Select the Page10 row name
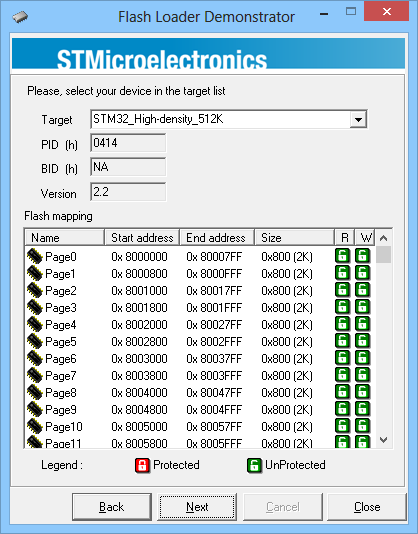Image resolution: width=418 pixels, height=534 pixels. tap(64, 427)
